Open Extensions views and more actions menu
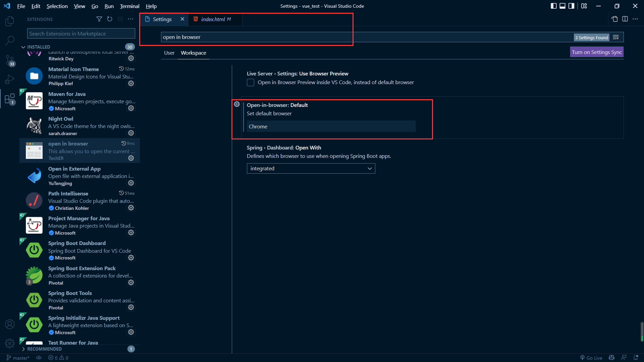The width and height of the screenshot is (644, 362). pos(130,19)
